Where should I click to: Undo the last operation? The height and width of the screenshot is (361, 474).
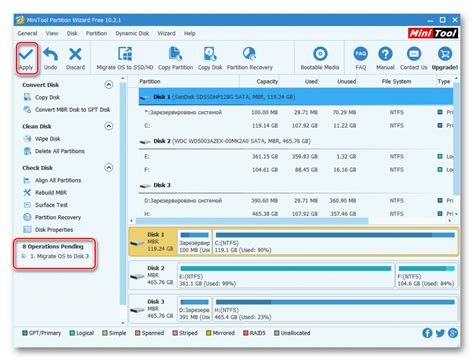click(50, 58)
